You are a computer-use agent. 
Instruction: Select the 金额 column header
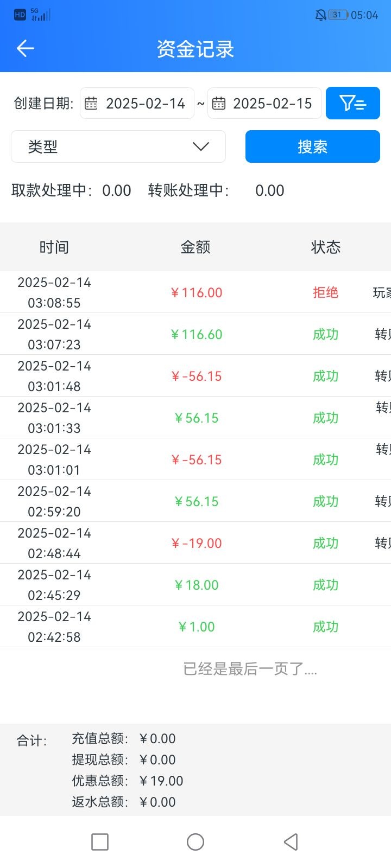[x=195, y=247]
